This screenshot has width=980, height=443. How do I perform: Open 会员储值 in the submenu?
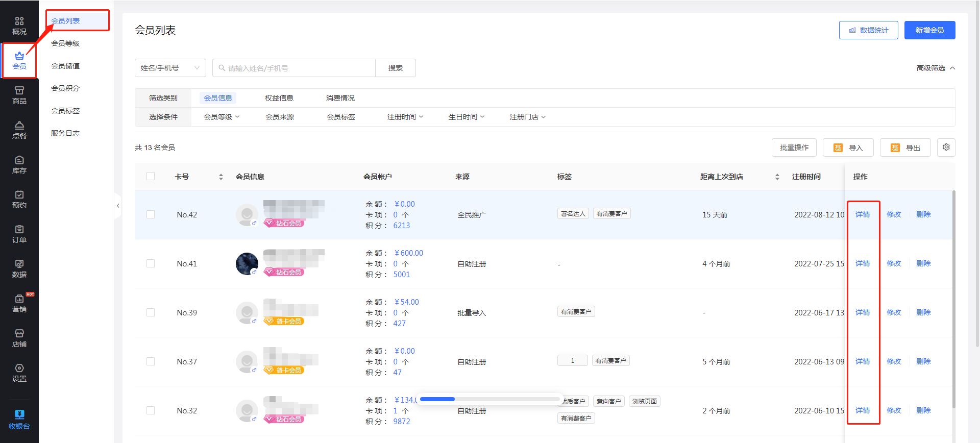pos(65,66)
